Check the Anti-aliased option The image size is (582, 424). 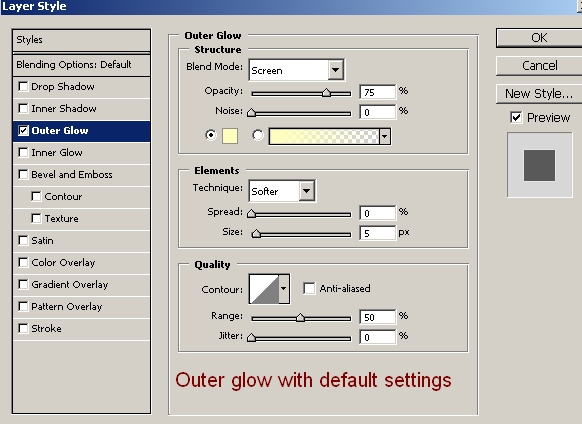[309, 288]
